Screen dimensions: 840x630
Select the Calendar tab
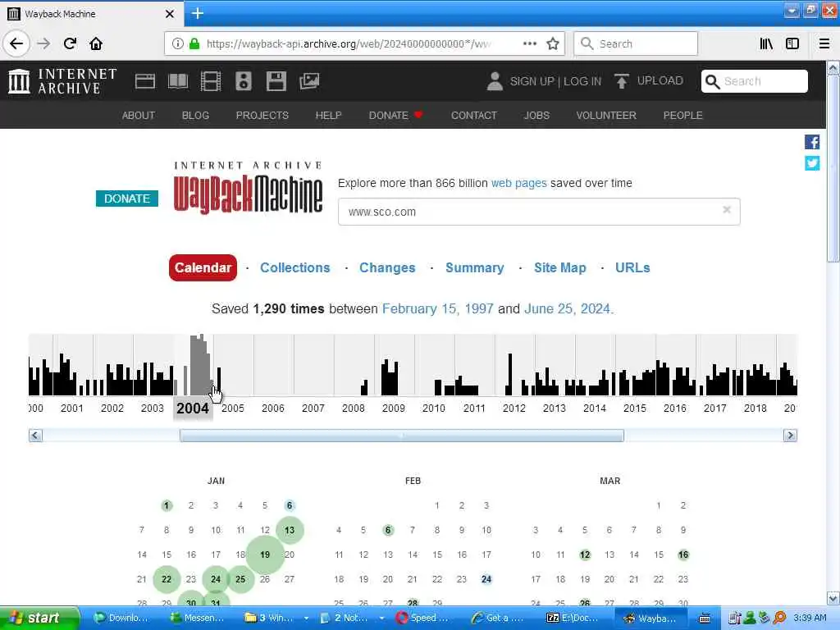click(x=203, y=267)
